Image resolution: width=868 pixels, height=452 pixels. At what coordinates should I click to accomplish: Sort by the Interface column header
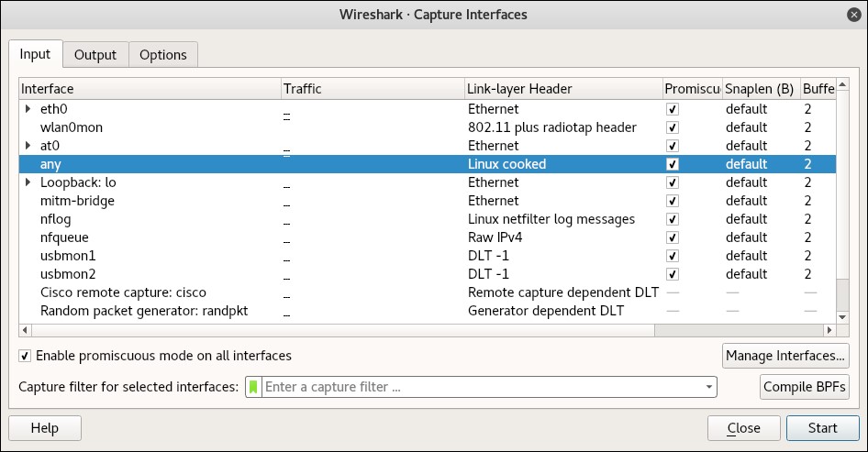point(150,89)
